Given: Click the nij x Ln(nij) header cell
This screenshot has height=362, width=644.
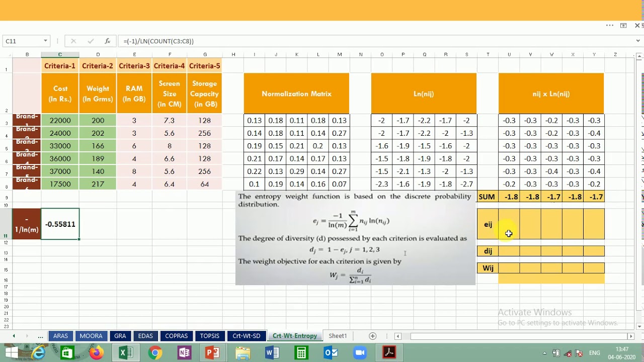Looking at the screenshot, I should (551, 94).
